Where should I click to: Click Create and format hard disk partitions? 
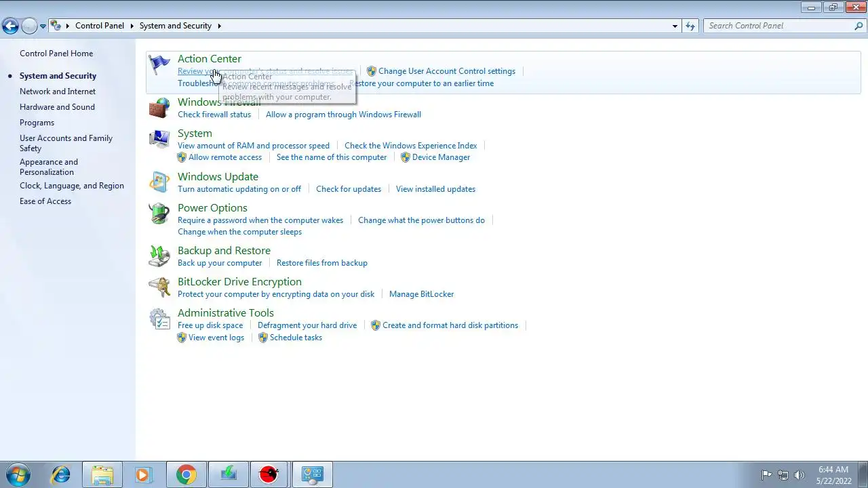click(450, 325)
